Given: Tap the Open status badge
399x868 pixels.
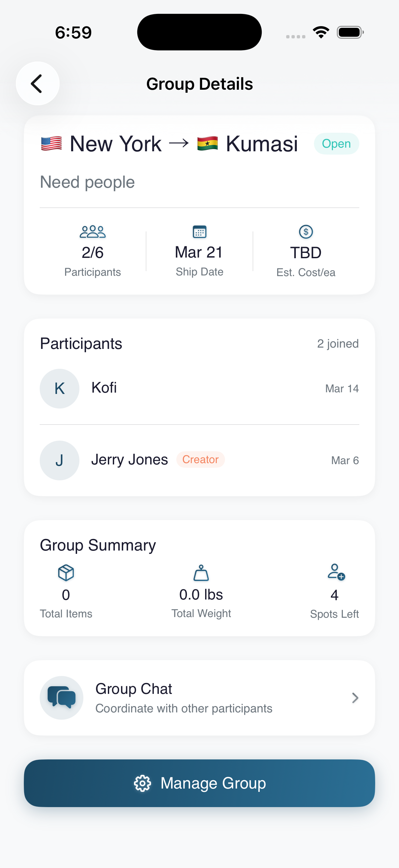Looking at the screenshot, I should [336, 144].
